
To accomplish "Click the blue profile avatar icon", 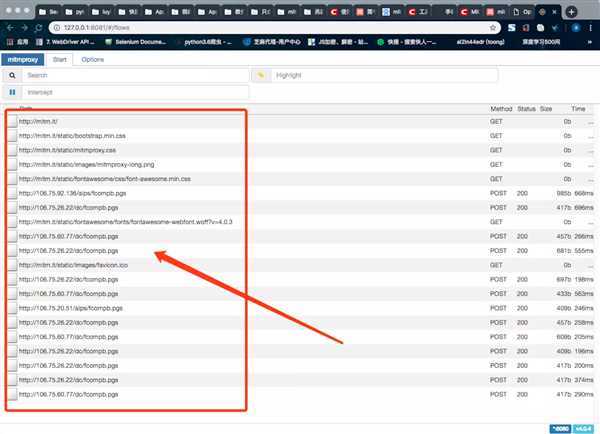I will pos(576,28).
